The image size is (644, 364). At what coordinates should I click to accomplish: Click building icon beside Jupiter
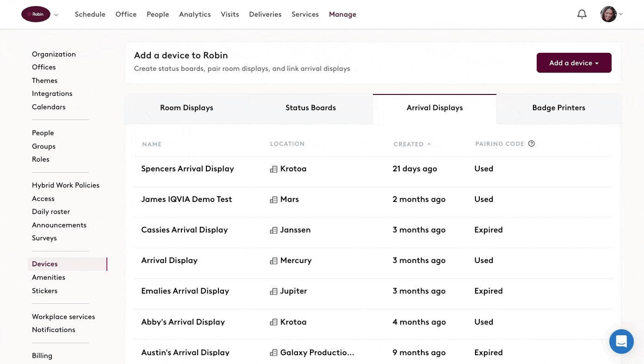tap(274, 291)
